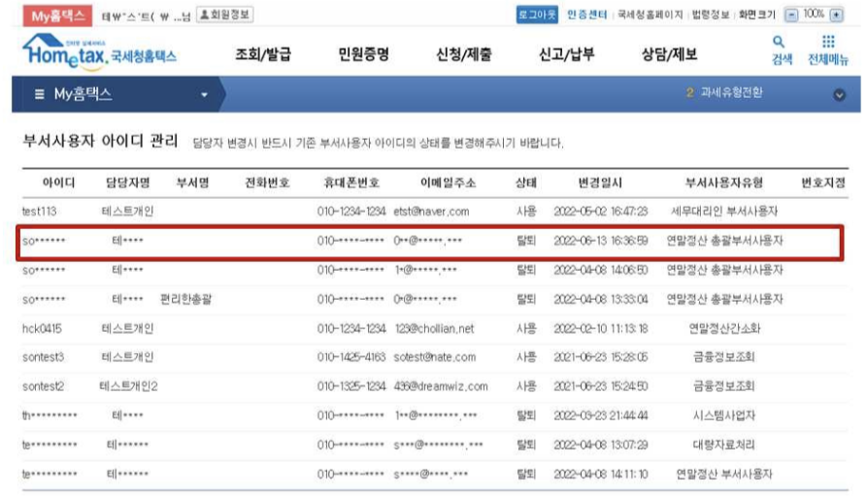This screenshot has width=868, height=496.
Task: Click the 세무대리인 부서사용자 type cell
Action: tap(724, 212)
